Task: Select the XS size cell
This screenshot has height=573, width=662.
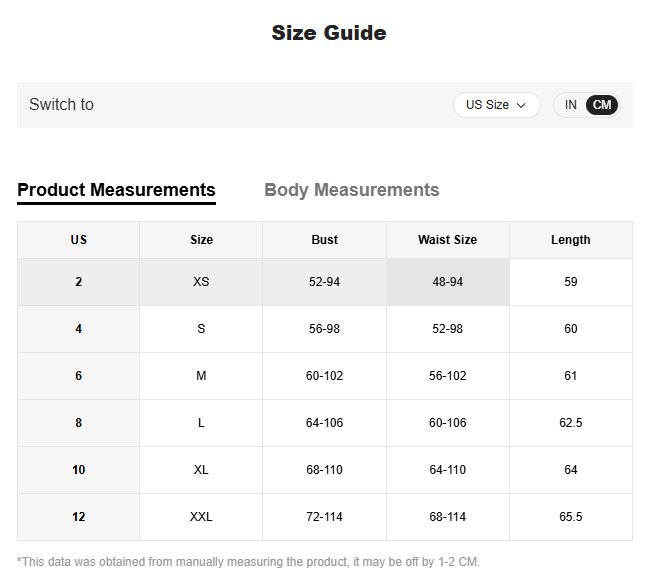Action: click(201, 282)
